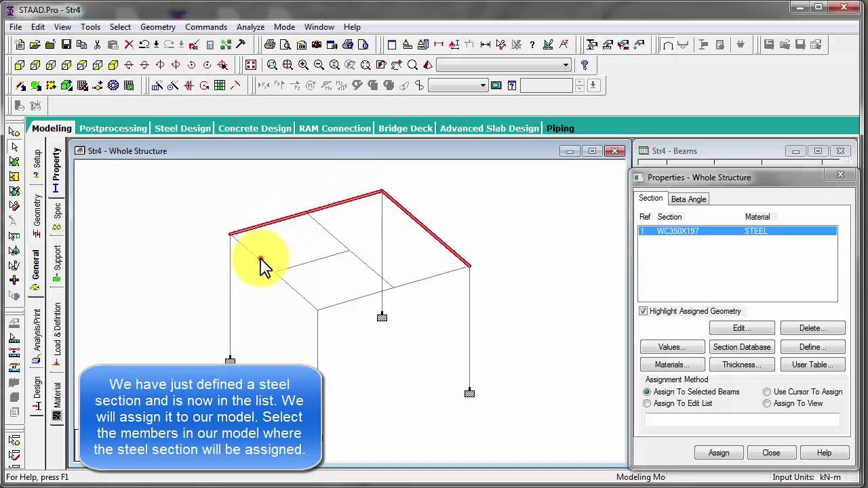
Task: Click the Open file folder icon
Action: tap(35, 45)
